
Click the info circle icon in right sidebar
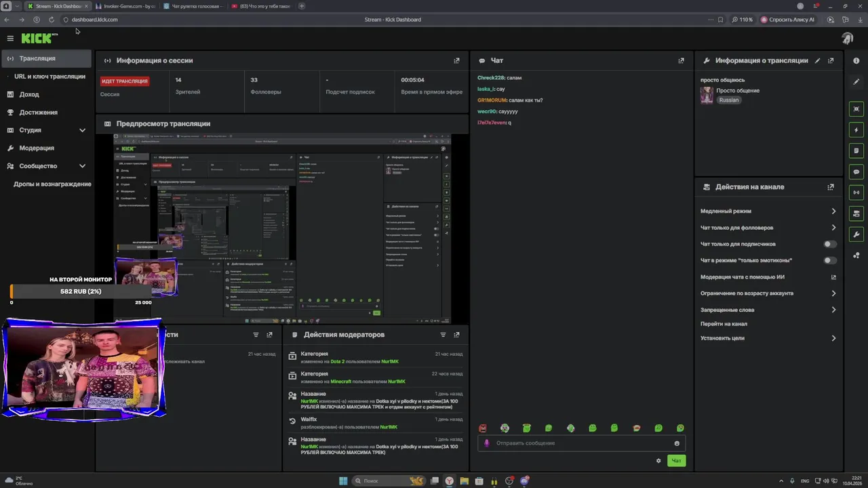856,60
